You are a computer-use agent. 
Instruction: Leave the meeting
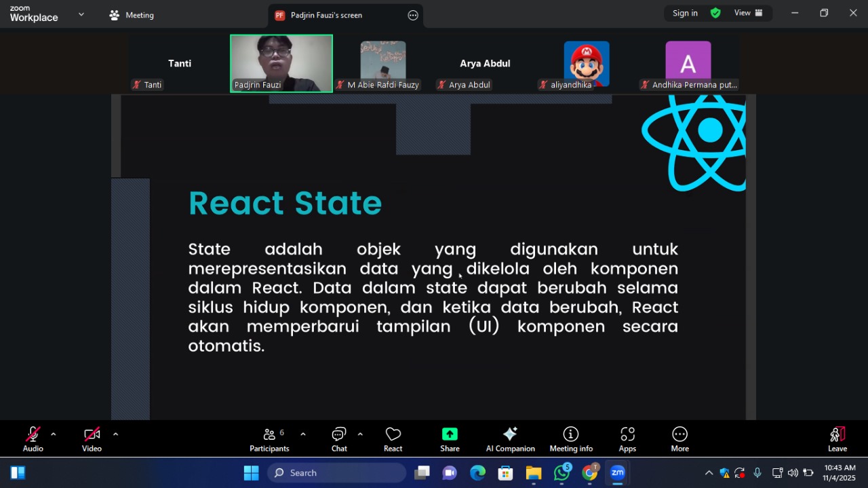click(x=837, y=439)
